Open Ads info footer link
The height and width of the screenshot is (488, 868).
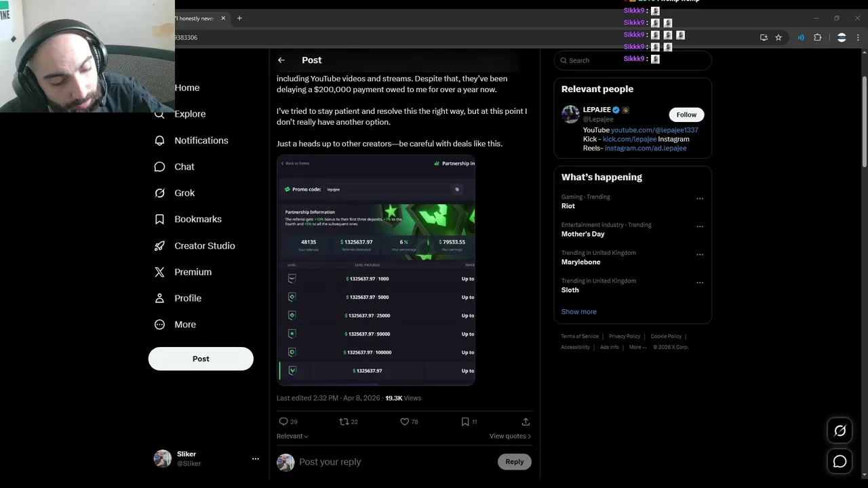pyautogui.click(x=610, y=347)
